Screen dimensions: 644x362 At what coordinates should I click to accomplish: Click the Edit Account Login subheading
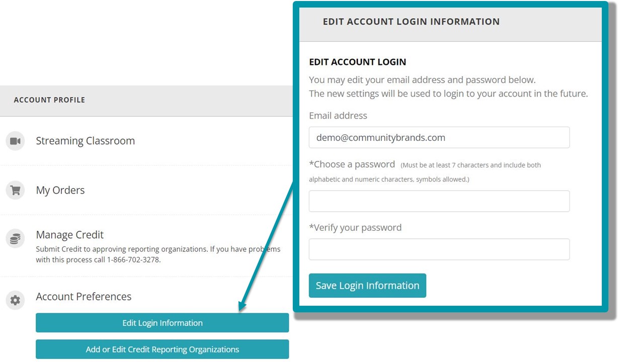click(358, 62)
